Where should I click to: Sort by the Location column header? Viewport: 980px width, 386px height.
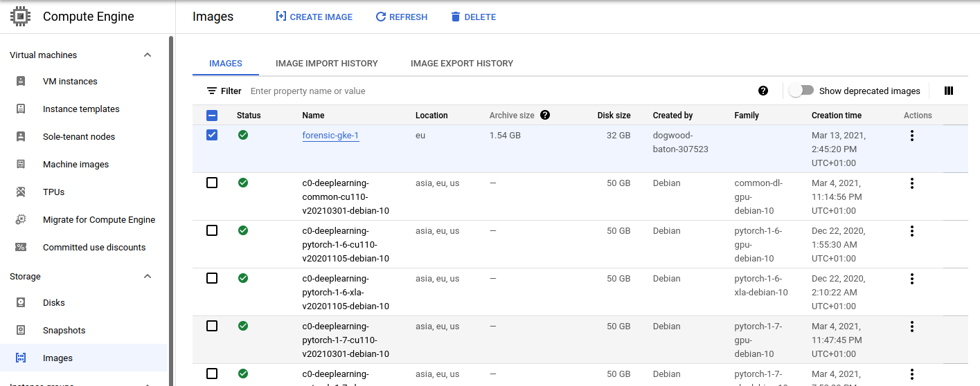431,116
